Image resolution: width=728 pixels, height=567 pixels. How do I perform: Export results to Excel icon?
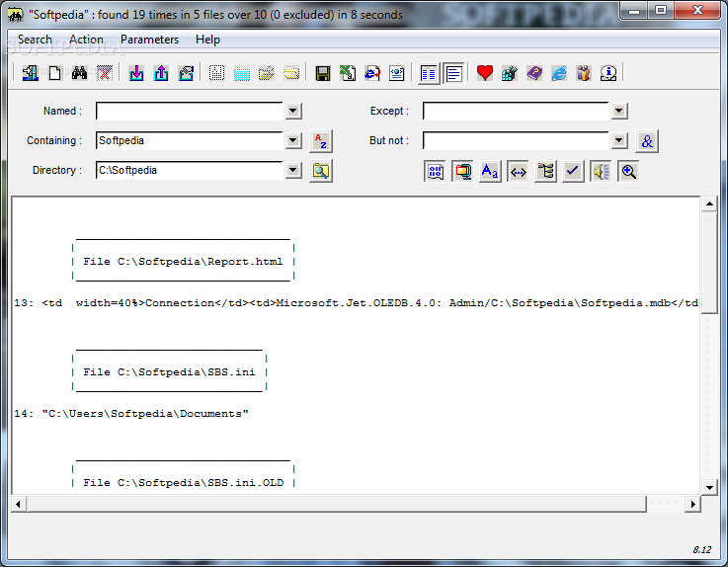(348, 73)
